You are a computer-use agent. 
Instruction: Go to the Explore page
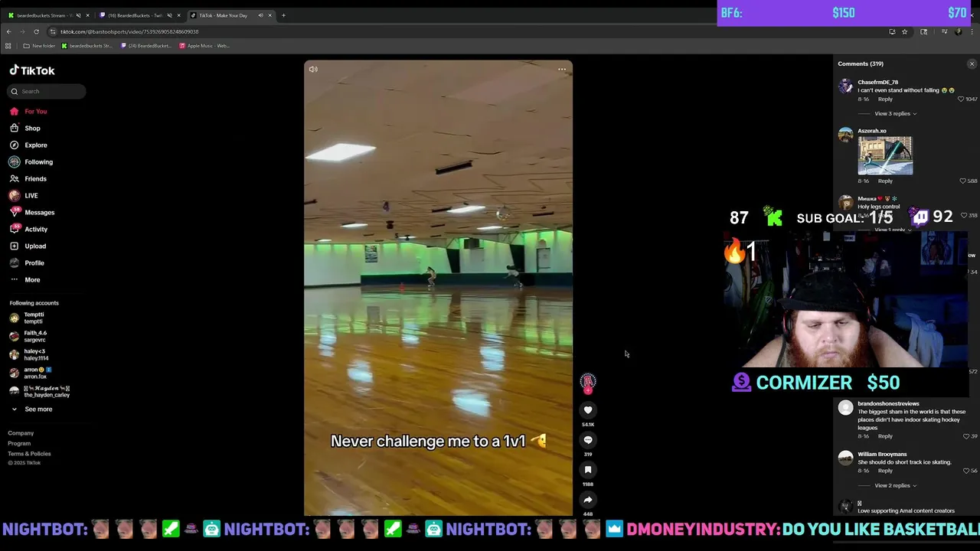pos(28,145)
